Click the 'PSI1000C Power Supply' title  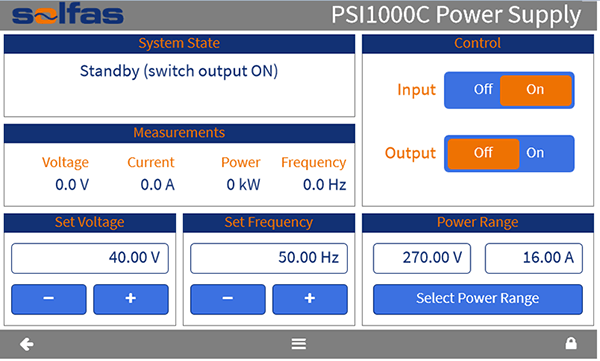click(x=456, y=15)
